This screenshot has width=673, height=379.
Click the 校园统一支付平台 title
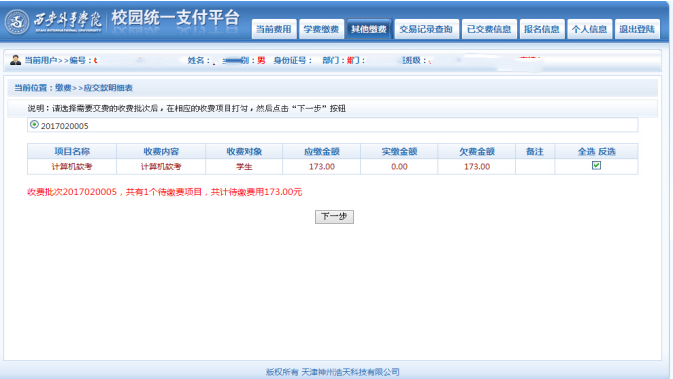(176, 18)
